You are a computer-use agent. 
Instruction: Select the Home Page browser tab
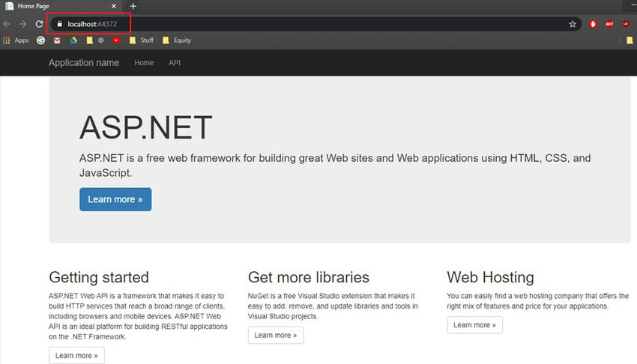(x=61, y=6)
